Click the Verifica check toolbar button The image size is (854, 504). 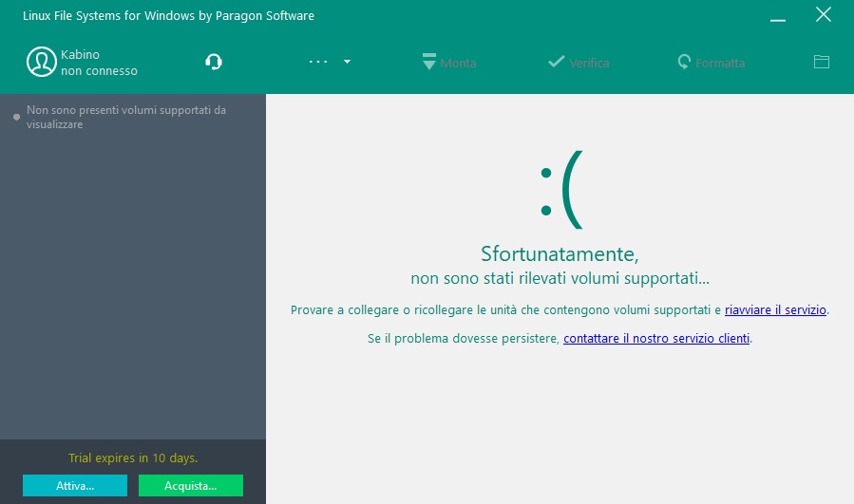coord(579,62)
